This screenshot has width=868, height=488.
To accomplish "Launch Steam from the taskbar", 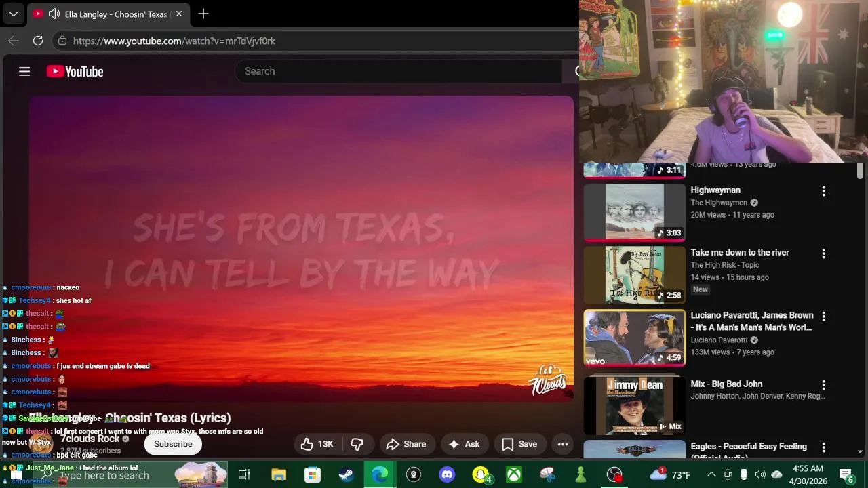I will click(346, 474).
